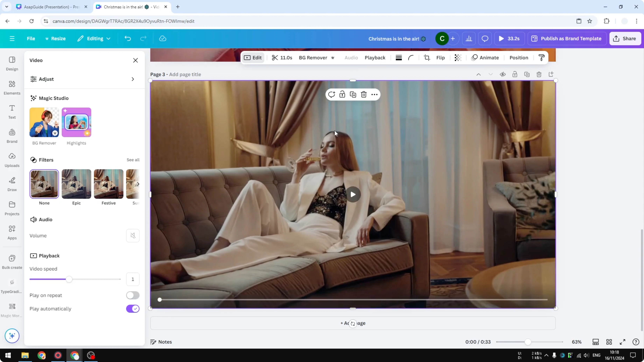Open the Magic assistant sparkle button
This screenshot has height=362, width=644.
(12, 336)
